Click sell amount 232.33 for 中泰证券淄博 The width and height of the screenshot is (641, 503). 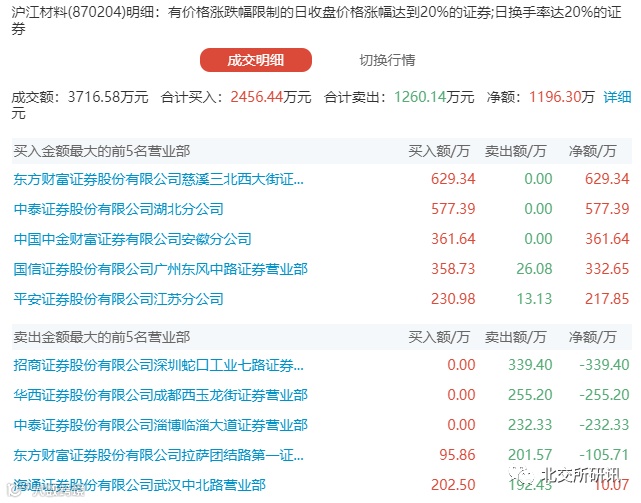point(530,425)
